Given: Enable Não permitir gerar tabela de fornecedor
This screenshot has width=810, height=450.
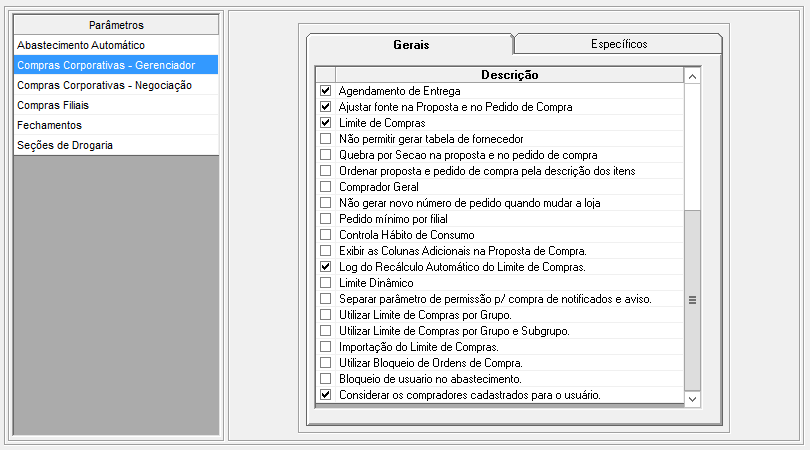Looking at the screenshot, I should pos(325,139).
